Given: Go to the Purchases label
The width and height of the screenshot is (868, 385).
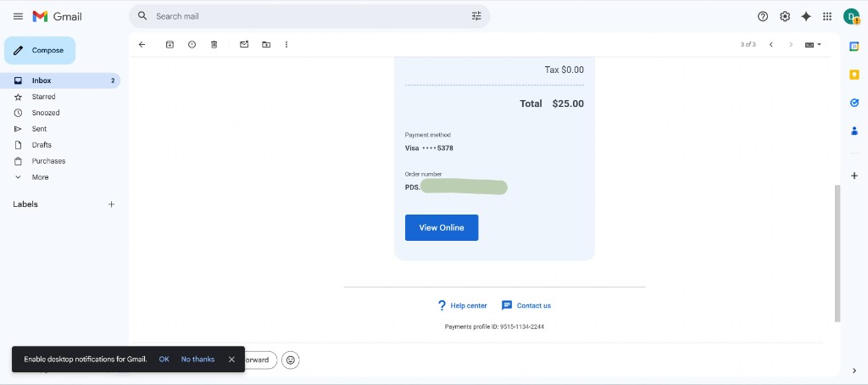Looking at the screenshot, I should [x=48, y=161].
